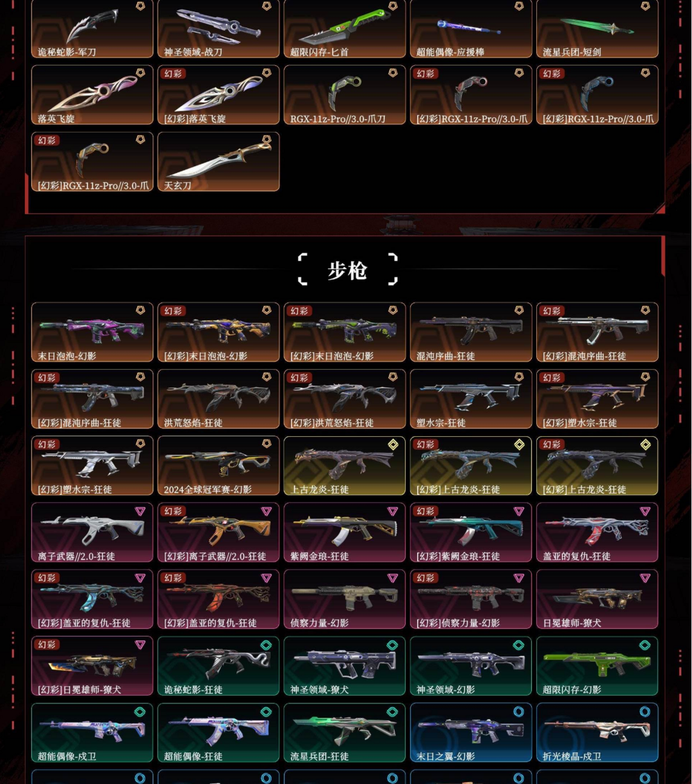Click the blue circle icon on 末日之翼-幻影
The height and width of the screenshot is (784, 692).
pyautogui.click(x=519, y=712)
